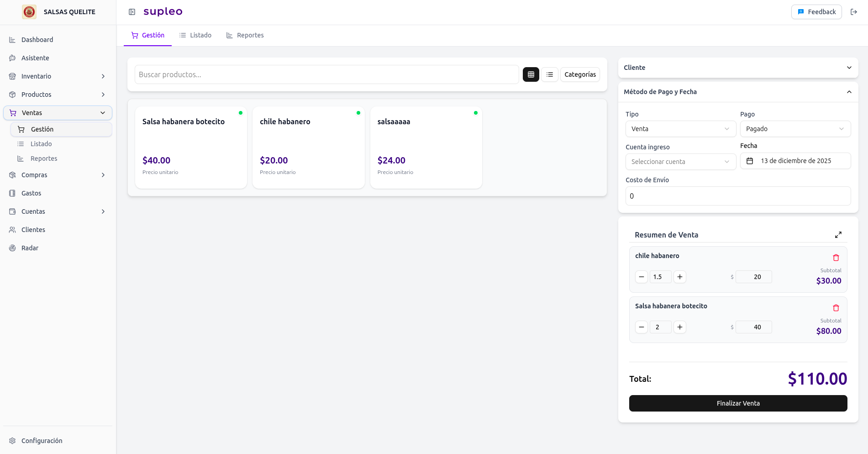
Task: Decrease Salsa habanera botecito quantity with minus
Action: pos(641,327)
